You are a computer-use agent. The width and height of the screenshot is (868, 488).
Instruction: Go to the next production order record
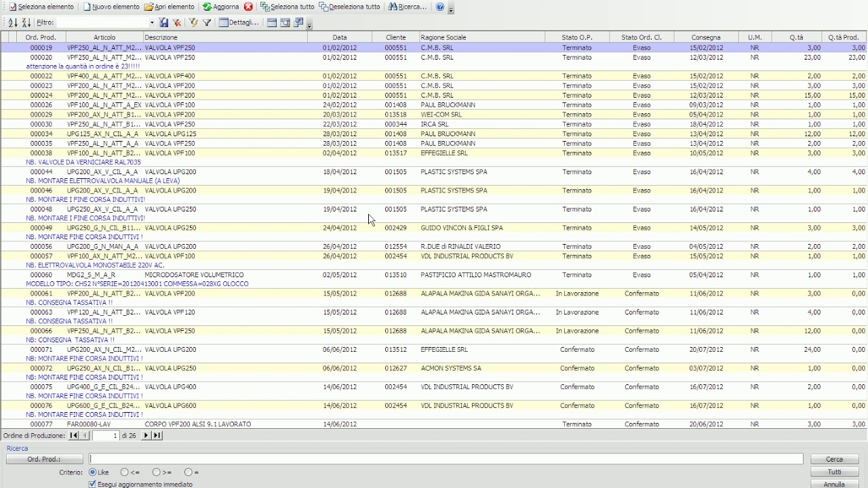tap(146, 436)
